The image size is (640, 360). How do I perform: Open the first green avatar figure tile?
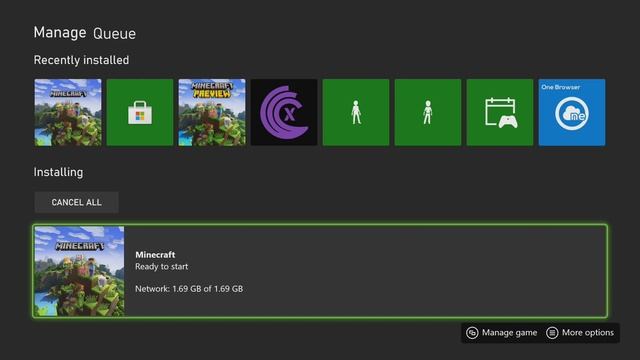(x=356, y=112)
